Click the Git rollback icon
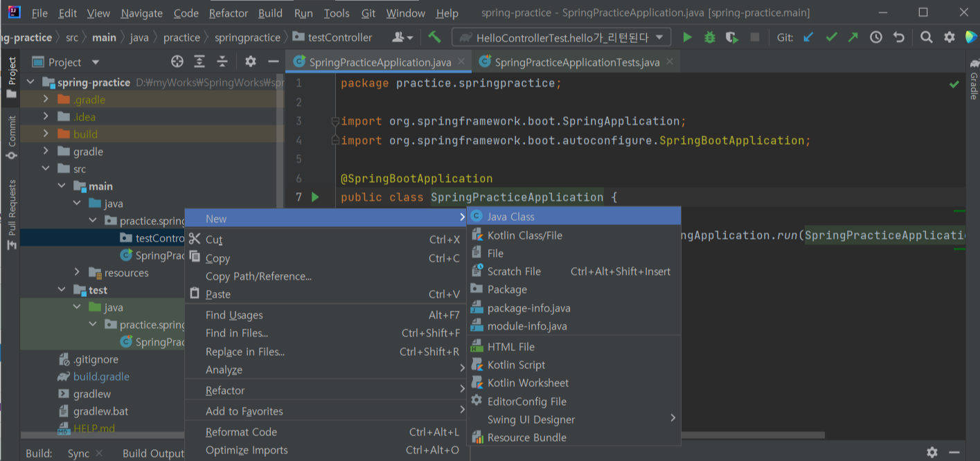 [899, 37]
